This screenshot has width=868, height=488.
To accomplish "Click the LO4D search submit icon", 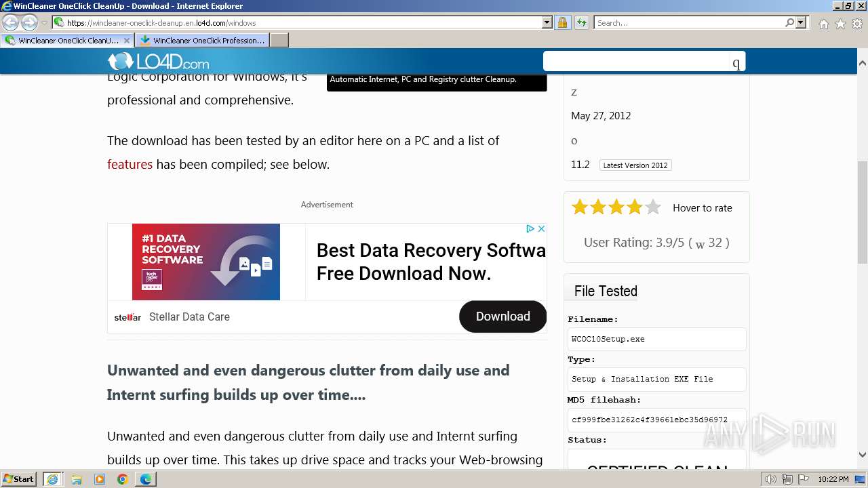I will [736, 63].
